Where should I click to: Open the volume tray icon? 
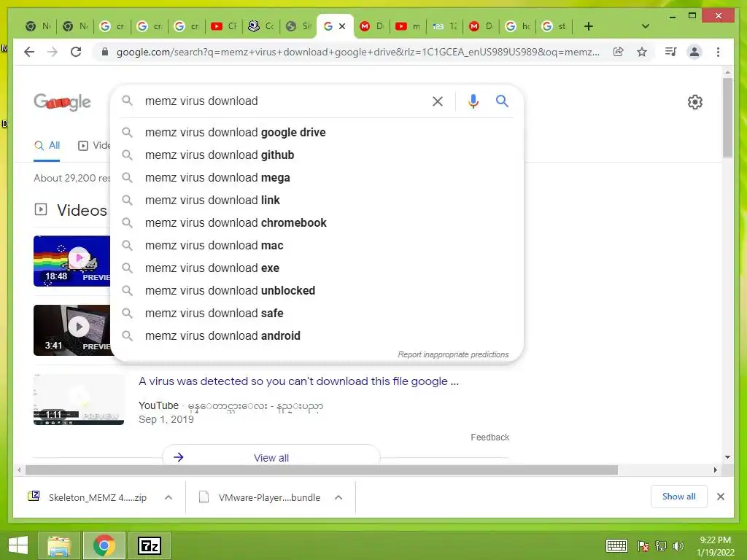click(678, 545)
